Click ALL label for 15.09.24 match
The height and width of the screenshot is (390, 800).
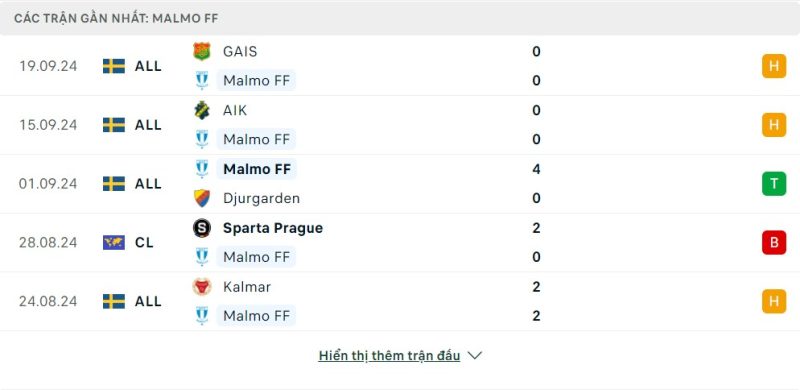click(x=148, y=125)
